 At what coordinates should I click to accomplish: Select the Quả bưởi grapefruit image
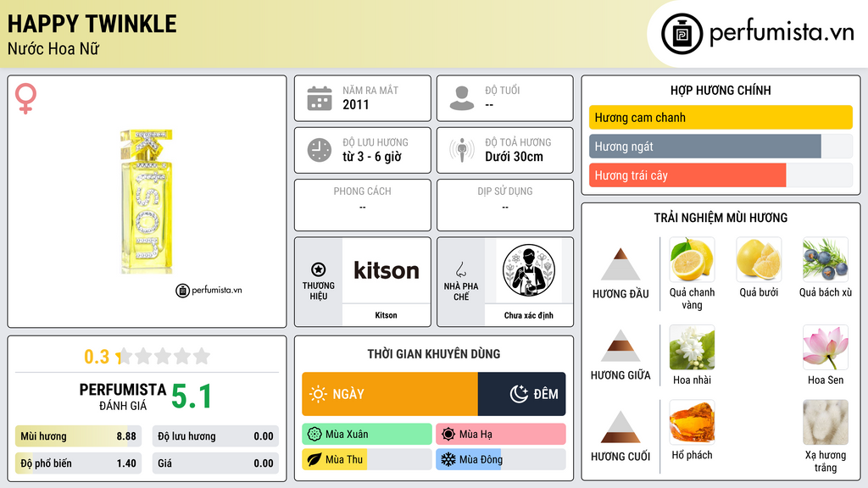coord(759,259)
